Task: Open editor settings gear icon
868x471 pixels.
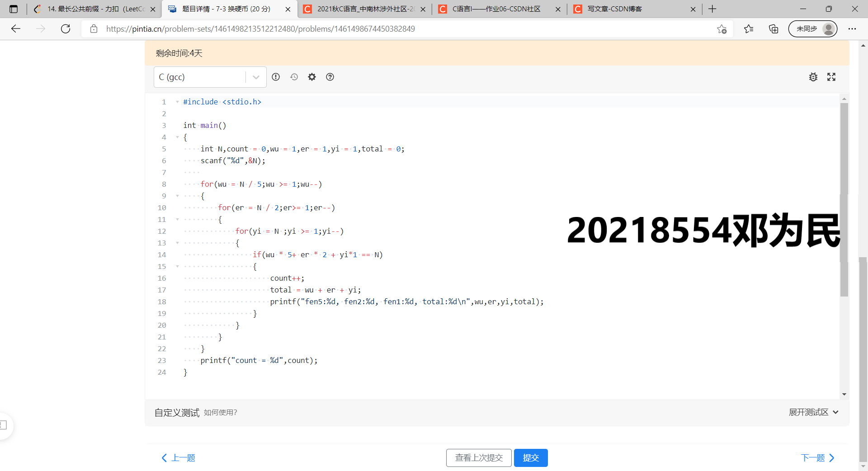Action: tap(312, 77)
